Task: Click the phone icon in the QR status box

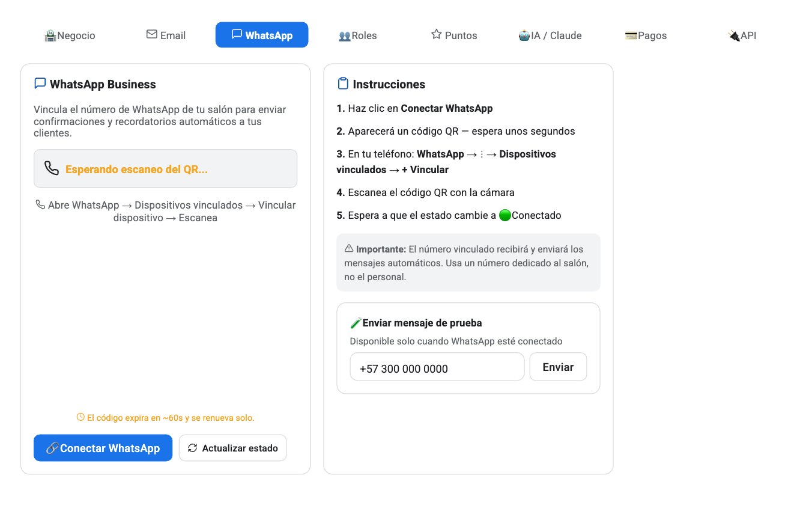Action: click(x=52, y=168)
